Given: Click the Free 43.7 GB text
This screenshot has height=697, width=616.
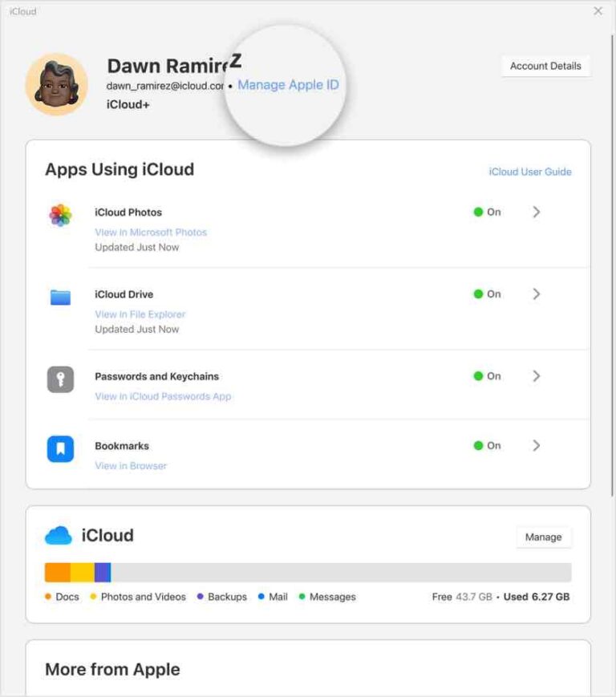Looking at the screenshot, I should click(462, 597).
